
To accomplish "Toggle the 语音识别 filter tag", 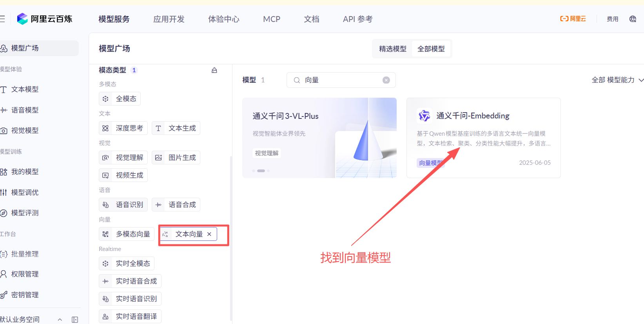I will tap(123, 205).
